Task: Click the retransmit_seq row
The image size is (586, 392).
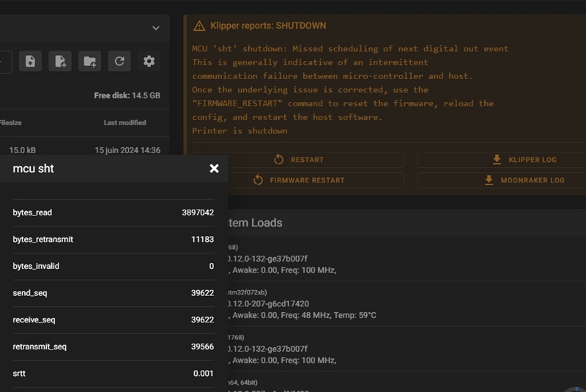Action: pos(114,347)
